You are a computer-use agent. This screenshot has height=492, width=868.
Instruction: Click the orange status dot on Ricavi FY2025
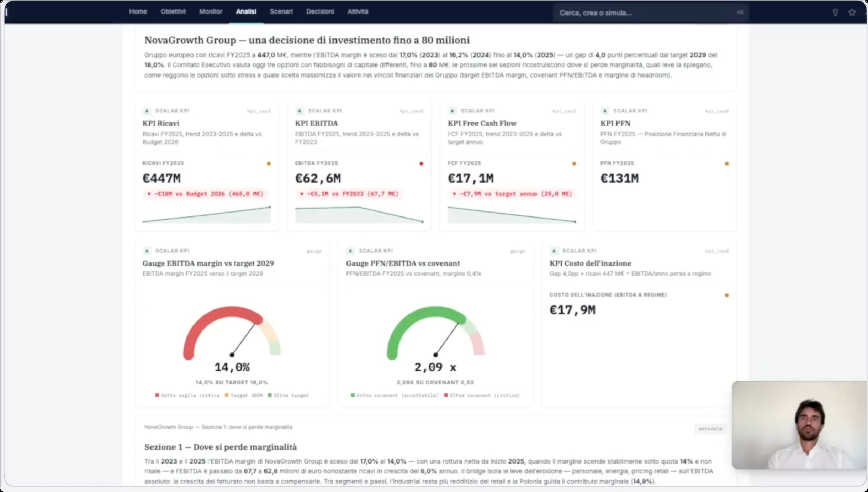coord(269,164)
